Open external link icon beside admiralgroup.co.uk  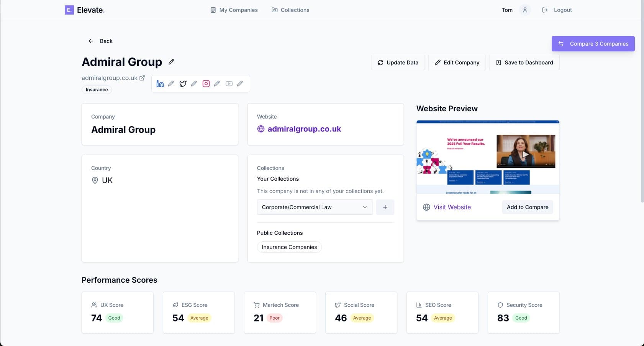[142, 77]
